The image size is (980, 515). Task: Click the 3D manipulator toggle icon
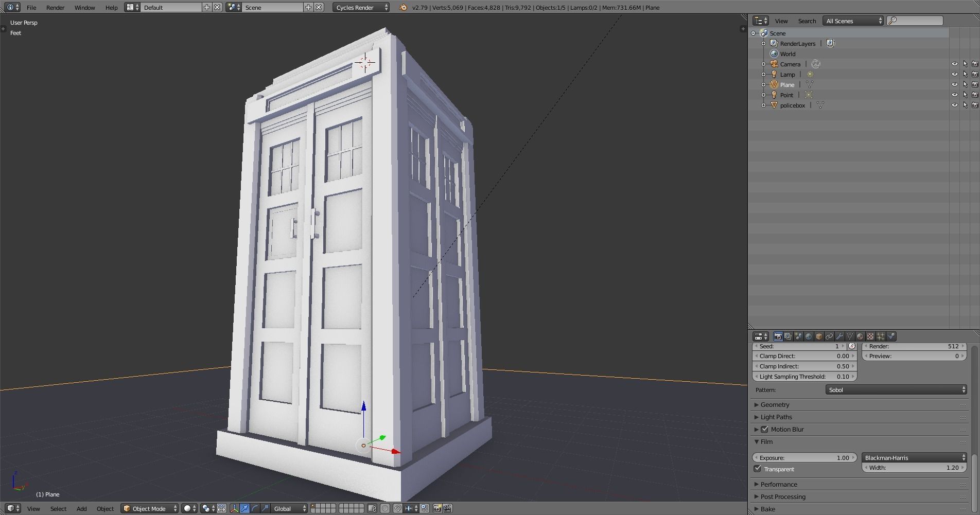pos(235,508)
